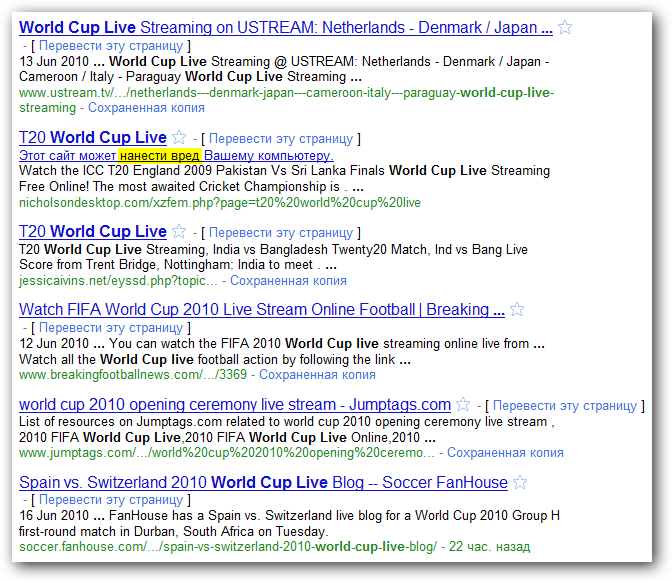
Task: Open the jessicaivins.net T20 World Cup Live title
Action: (93, 231)
